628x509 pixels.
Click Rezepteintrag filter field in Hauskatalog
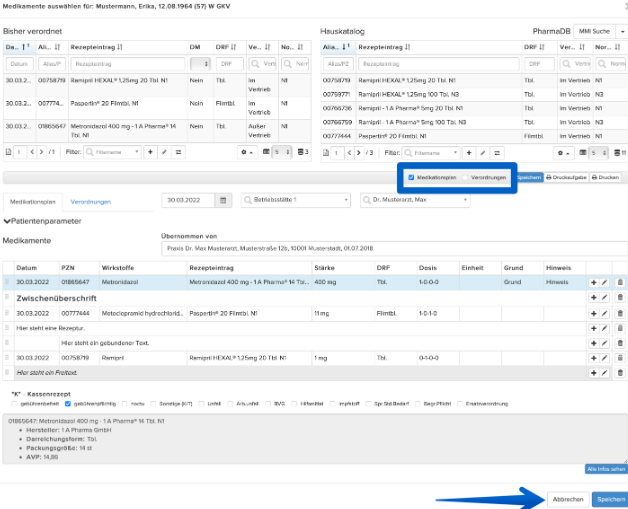point(439,64)
